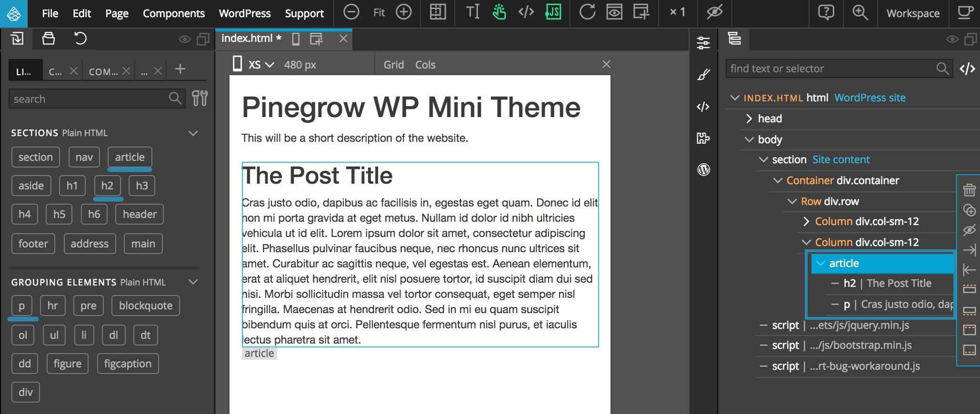Image resolution: width=980 pixels, height=414 pixels.
Task: Collapse the section Site content node
Action: click(x=763, y=159)
